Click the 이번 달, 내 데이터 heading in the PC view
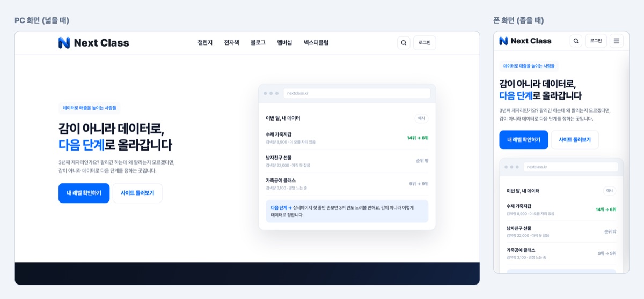The height and width of the screenshot is (299, 644). click(283, 118)
